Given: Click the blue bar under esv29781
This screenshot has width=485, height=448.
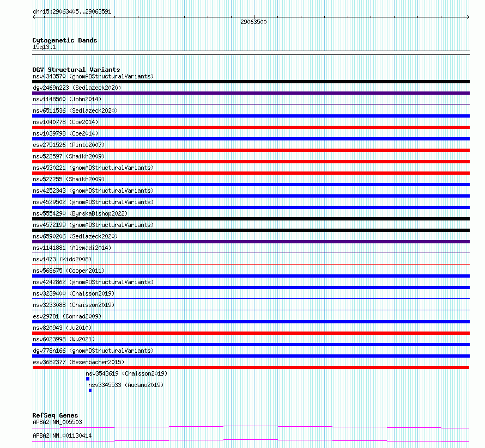Looking at the screenshot, I should coord(251,322).
